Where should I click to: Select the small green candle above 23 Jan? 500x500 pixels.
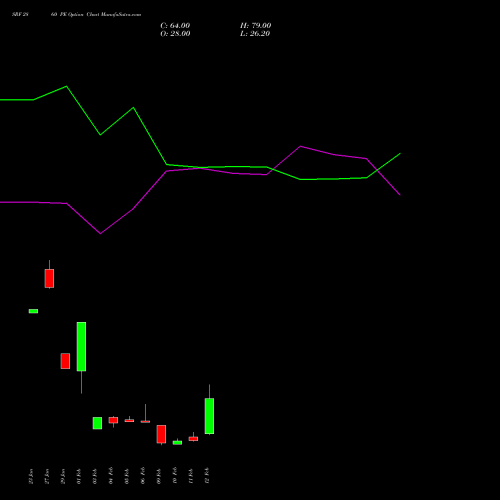(x=33, y=311)
